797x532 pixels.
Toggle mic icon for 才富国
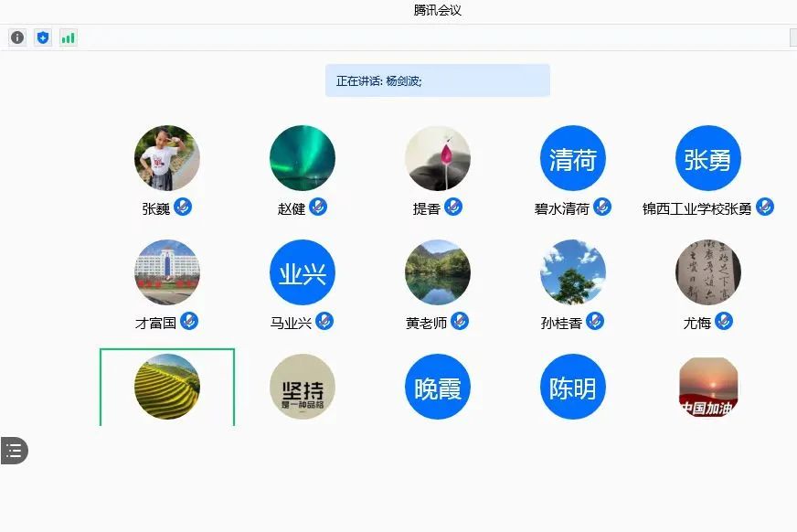pos(189,322)
